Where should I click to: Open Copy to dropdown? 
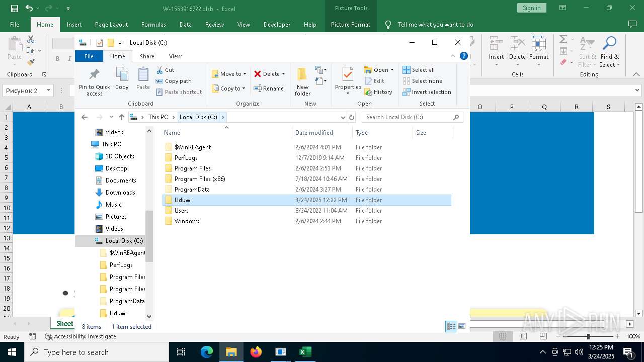coord(229,88)
